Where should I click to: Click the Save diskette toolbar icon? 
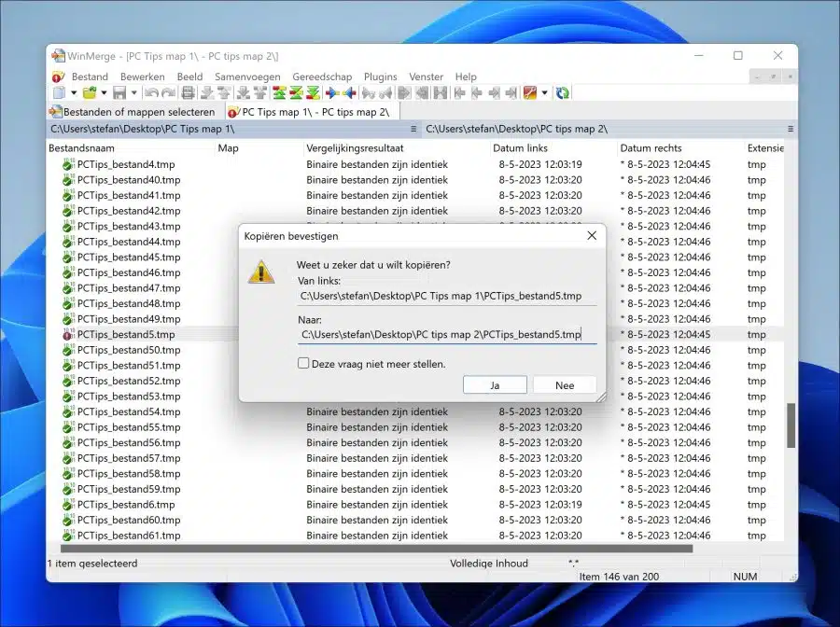pyautogui.click(x=119, y=93)
